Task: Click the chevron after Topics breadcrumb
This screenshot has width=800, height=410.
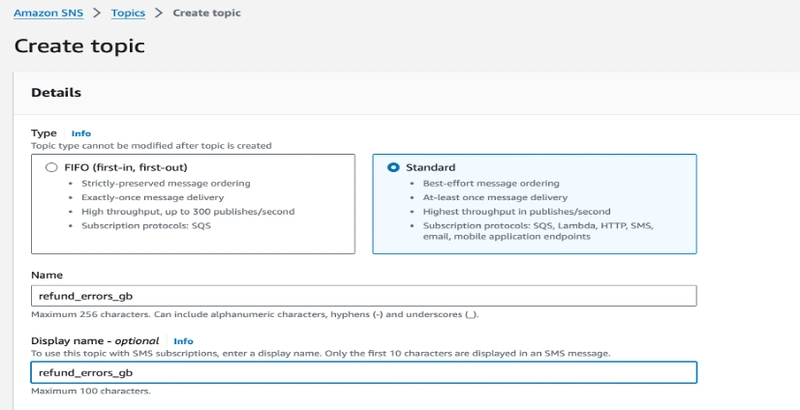Action: tap(159, 13)
